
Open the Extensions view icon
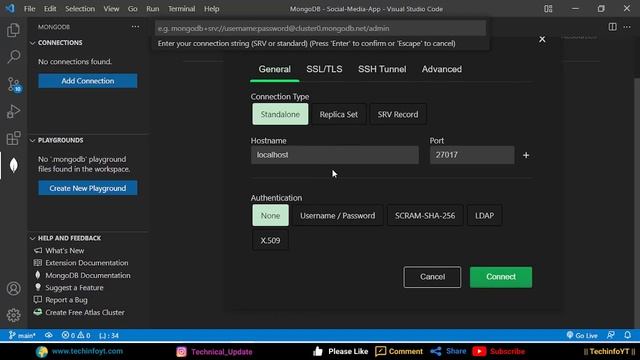13,138
